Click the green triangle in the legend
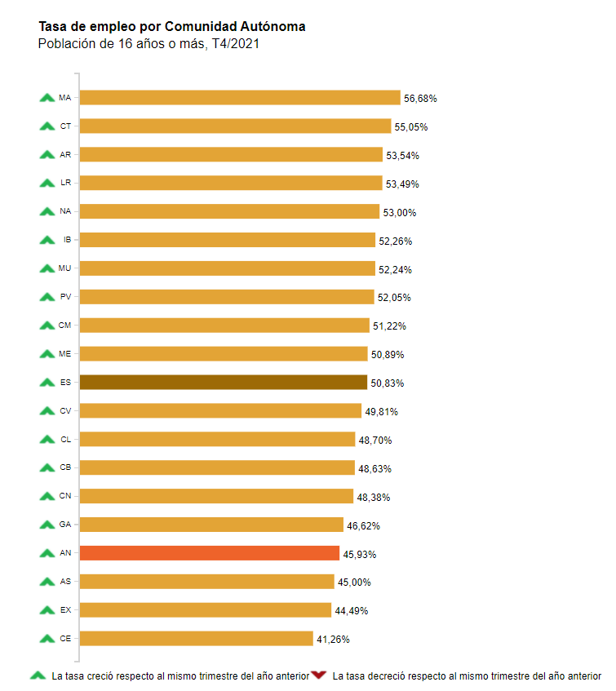This screenshot has width=616, height=691. click(x=37, y=675)
